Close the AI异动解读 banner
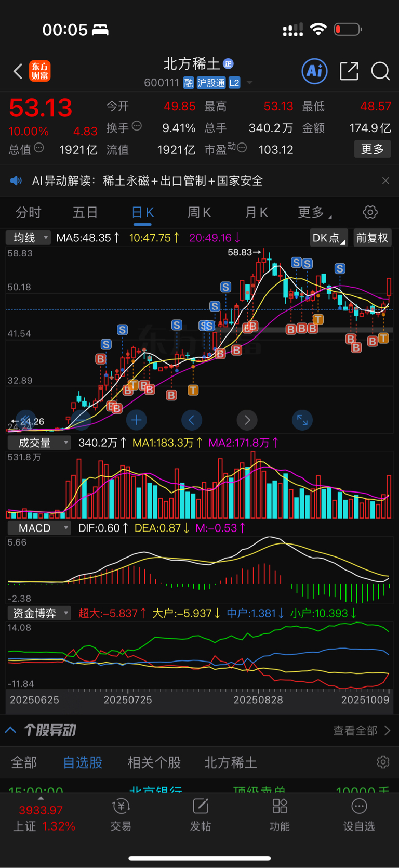399x868 pixels. click(385, 180)
